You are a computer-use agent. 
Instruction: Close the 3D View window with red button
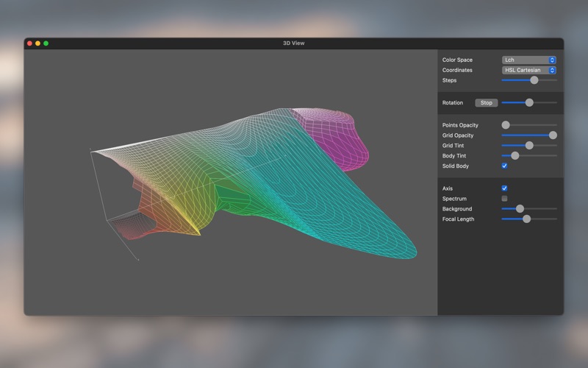pyautogui.click(x=29, y=43)
